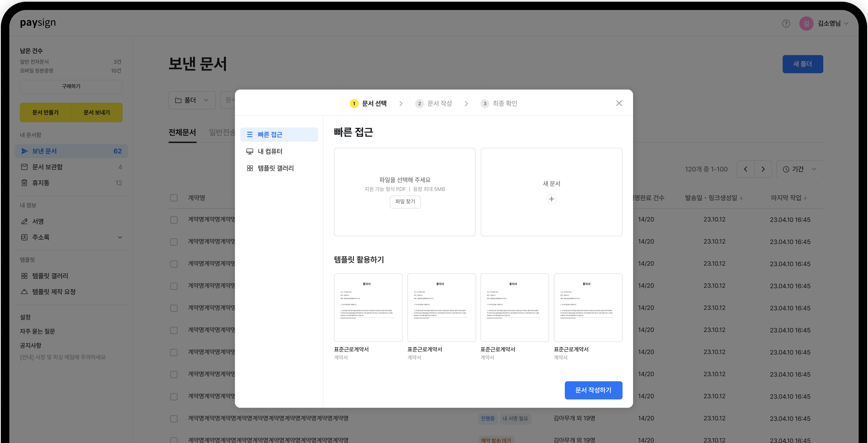868x443 pixels.
Task: Switch to 템플릿 갤러리 in dialog sidebar
Action: click(276, 168)
